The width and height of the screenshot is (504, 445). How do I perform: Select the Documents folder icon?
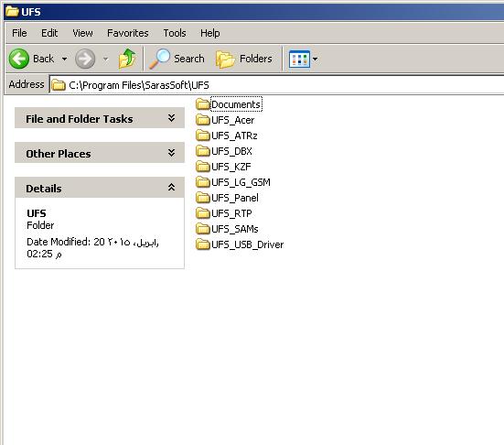pyautogui.click(x=203, y=104)
